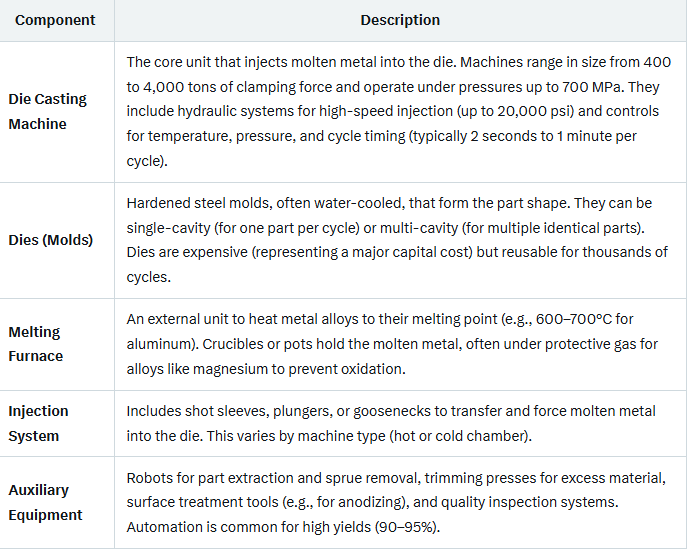Select the Injection System row label
691x554 pixels.
click(39, 423)
